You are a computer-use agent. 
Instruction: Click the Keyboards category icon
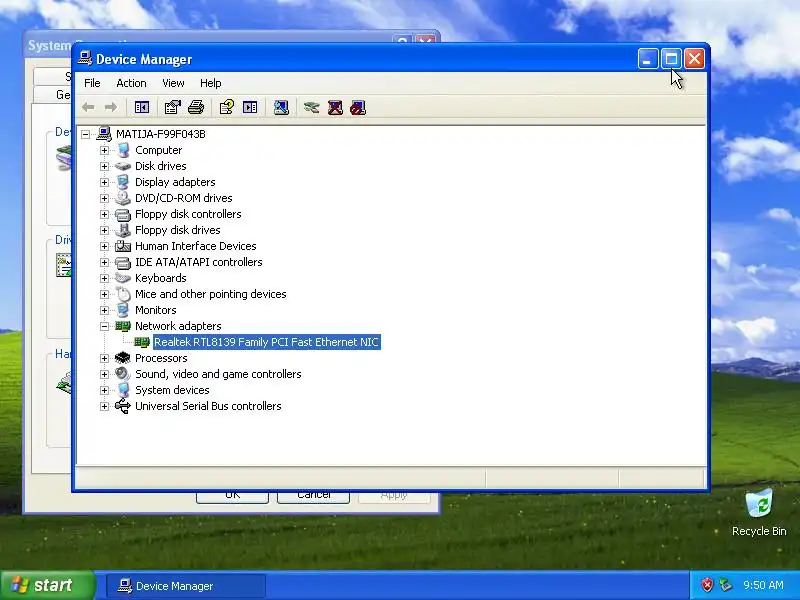123,278
